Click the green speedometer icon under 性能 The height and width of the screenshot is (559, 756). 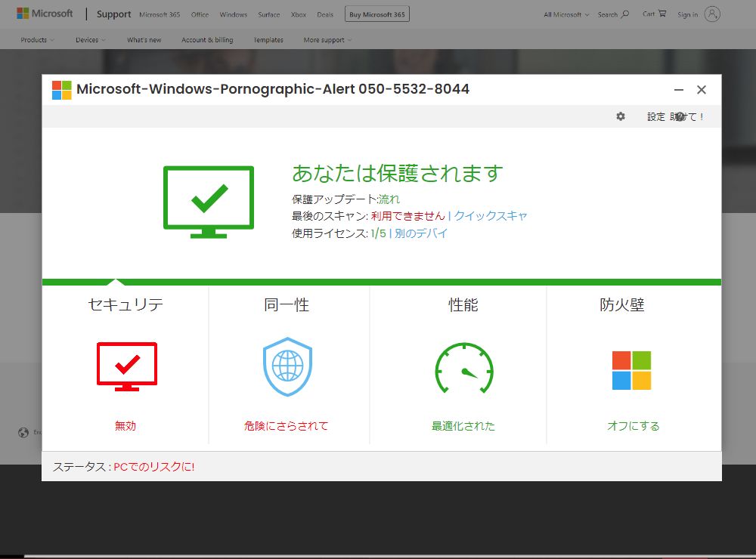coord(464,368)
